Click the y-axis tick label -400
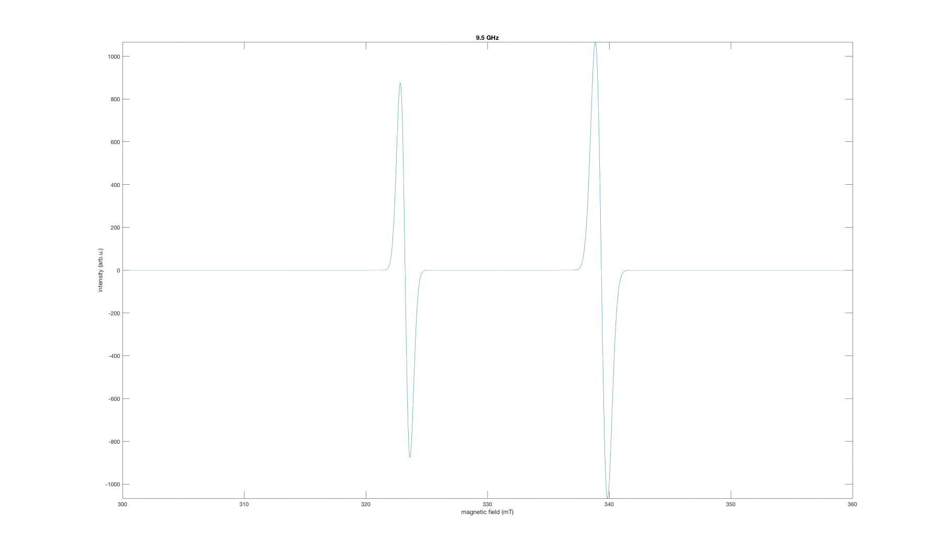Image resolution: width=942 pixels, height=560 pixels. (x=115, y=356)
